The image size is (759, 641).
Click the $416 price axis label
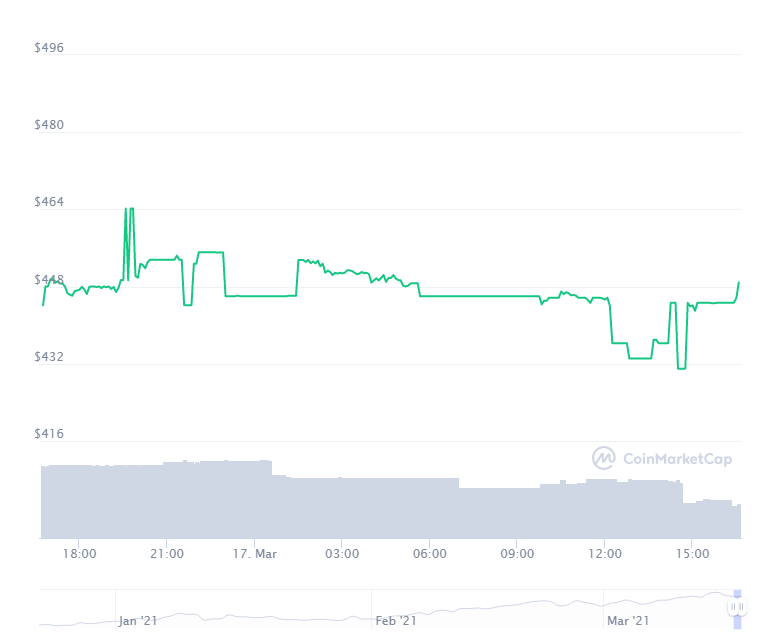tap(49, 434)
